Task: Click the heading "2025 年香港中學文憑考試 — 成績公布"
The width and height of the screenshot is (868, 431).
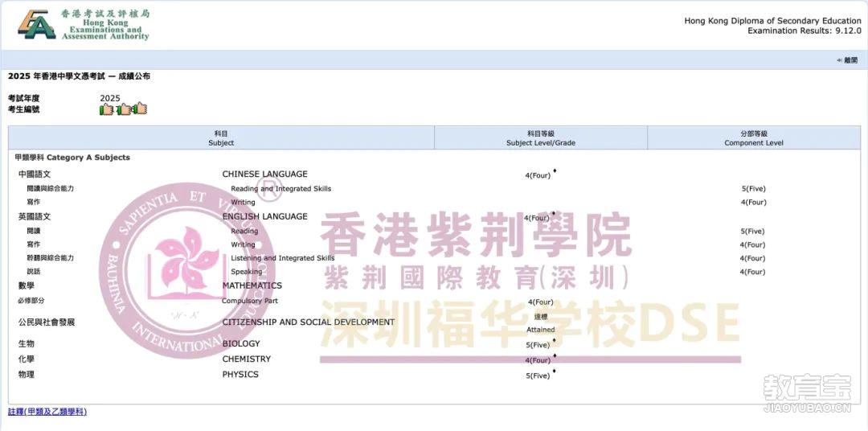Action: tap(79, 76)
